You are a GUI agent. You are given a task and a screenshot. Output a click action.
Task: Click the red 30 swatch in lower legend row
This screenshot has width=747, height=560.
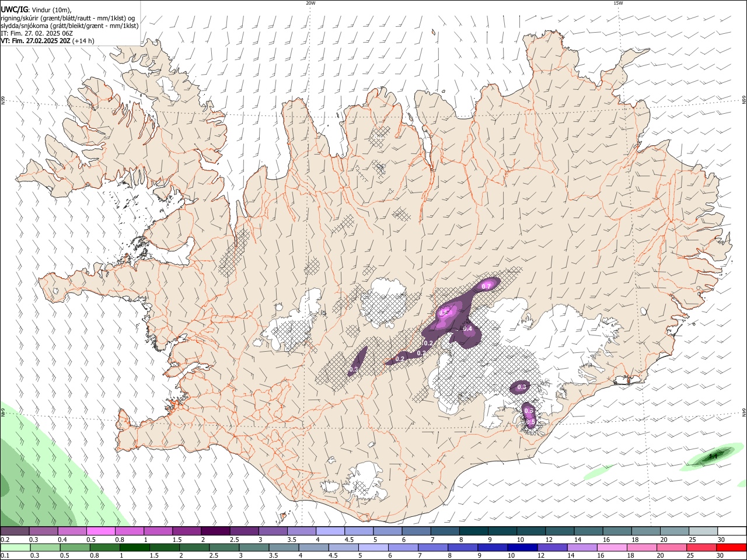tap(732, 548)
